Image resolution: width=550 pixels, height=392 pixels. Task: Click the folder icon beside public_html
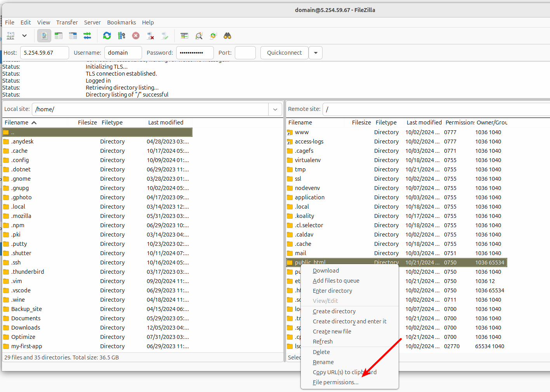(x=290, y=262)
